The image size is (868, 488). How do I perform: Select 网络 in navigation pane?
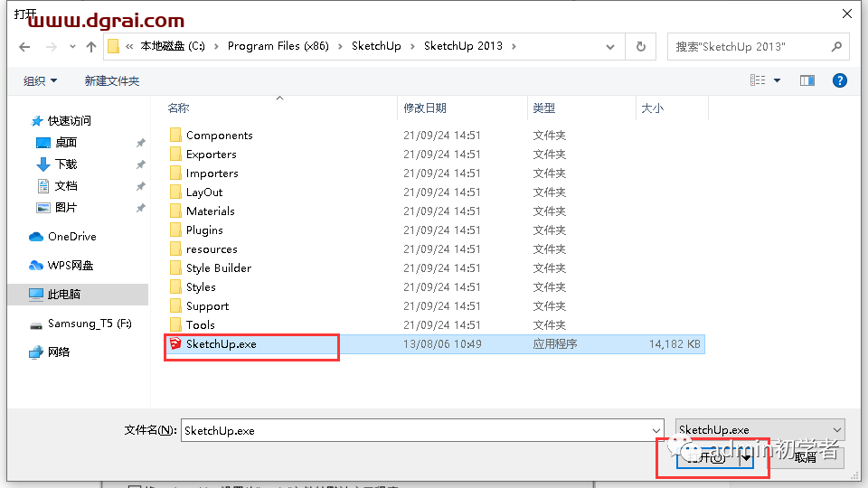(59, 352)
